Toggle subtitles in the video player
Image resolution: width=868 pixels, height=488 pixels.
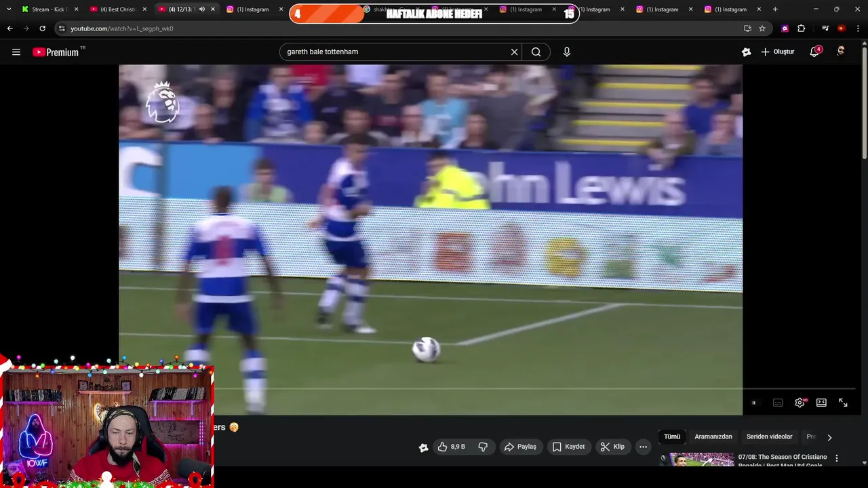tap(778, 403)
